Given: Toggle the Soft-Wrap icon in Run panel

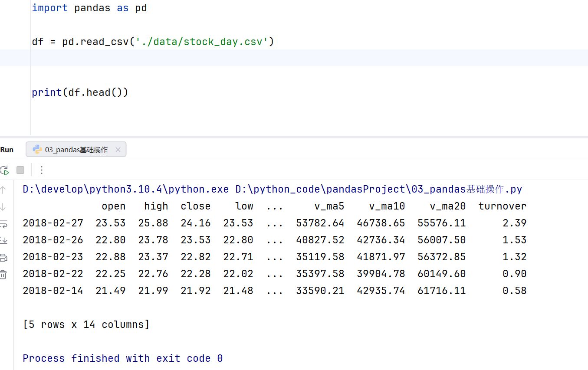Looking at the screenshot, I should 3,224.
